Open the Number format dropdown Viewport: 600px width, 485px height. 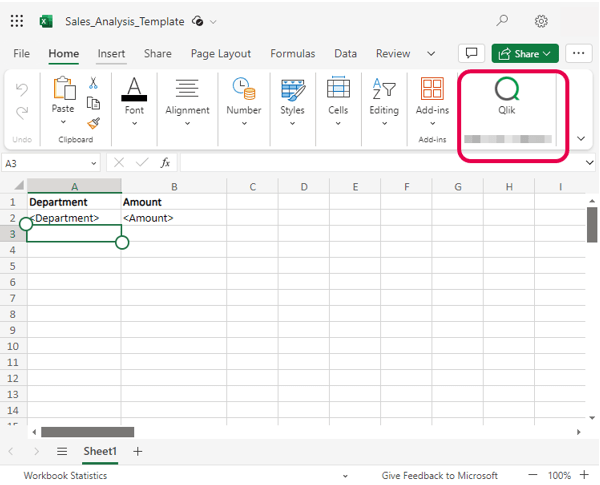click(243, 102)
